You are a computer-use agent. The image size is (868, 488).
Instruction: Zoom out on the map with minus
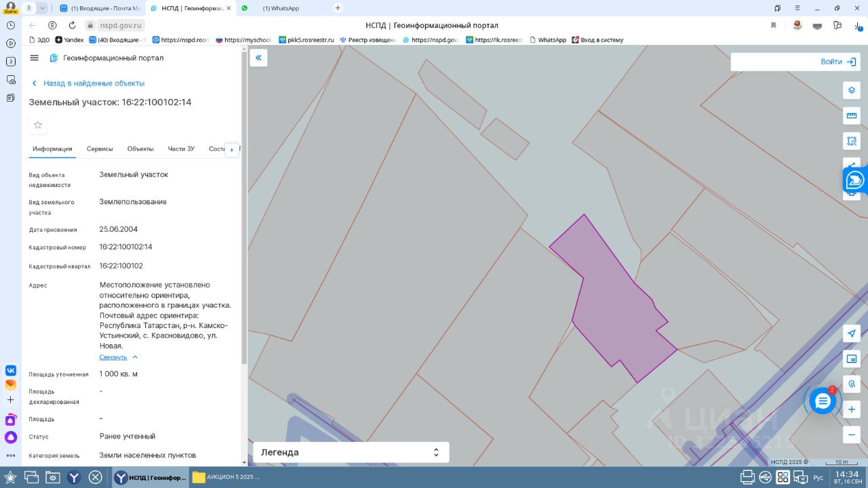[852, 434]
